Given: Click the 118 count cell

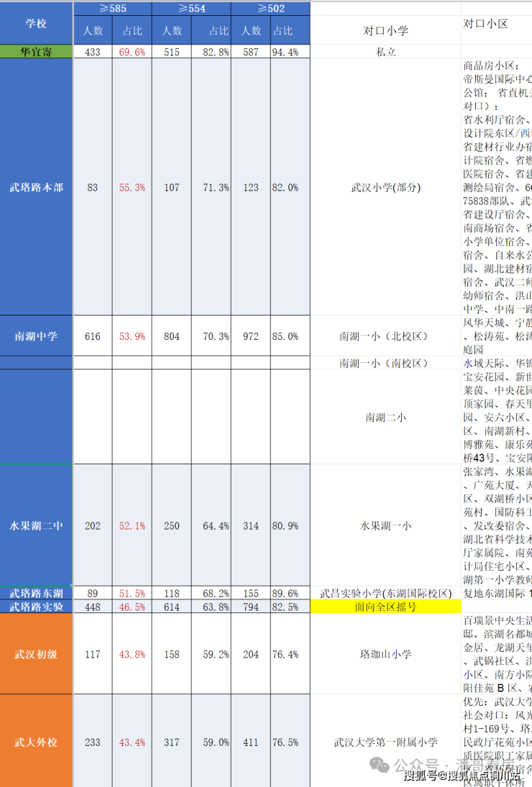Looking at the screenshot, I should [172, 593].
